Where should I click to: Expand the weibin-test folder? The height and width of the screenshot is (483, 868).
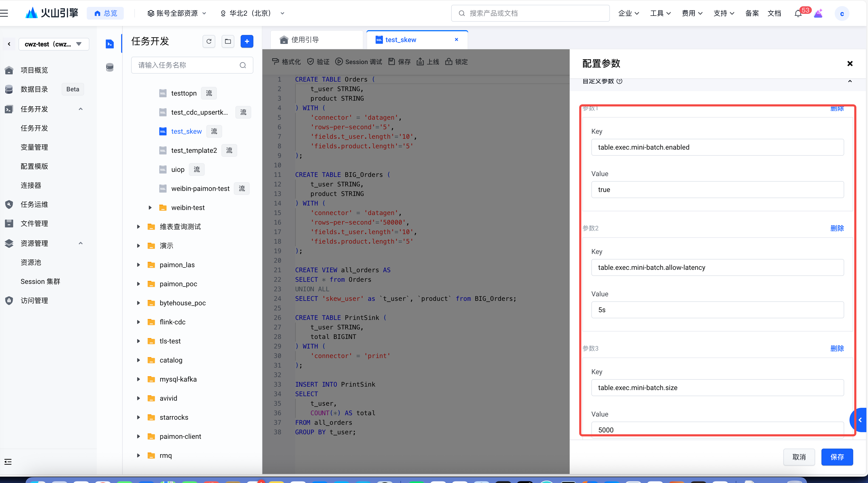coord(150,208)
